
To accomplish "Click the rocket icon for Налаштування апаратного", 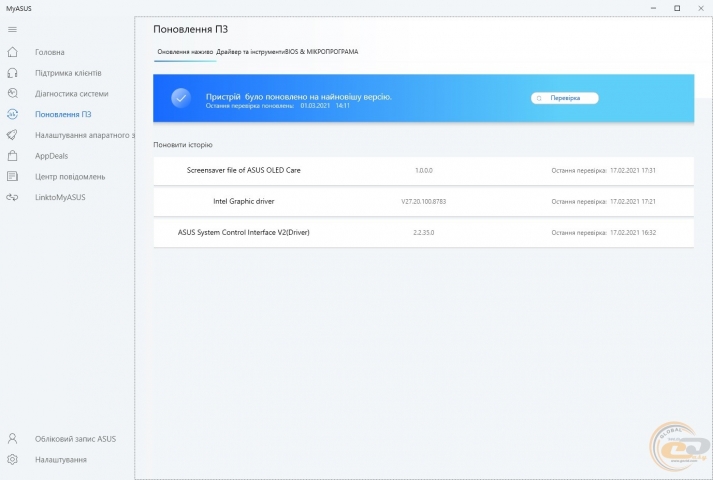I will (13, 135).
